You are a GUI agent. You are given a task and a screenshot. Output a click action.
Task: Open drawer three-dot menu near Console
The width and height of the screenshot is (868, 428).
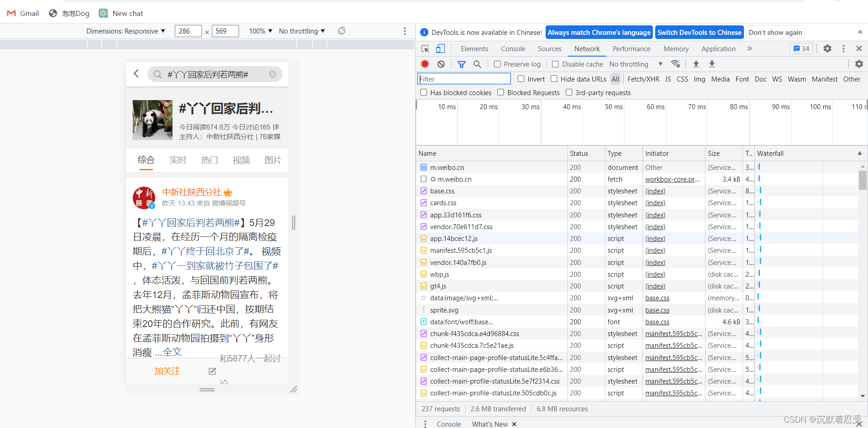[425, 424]
